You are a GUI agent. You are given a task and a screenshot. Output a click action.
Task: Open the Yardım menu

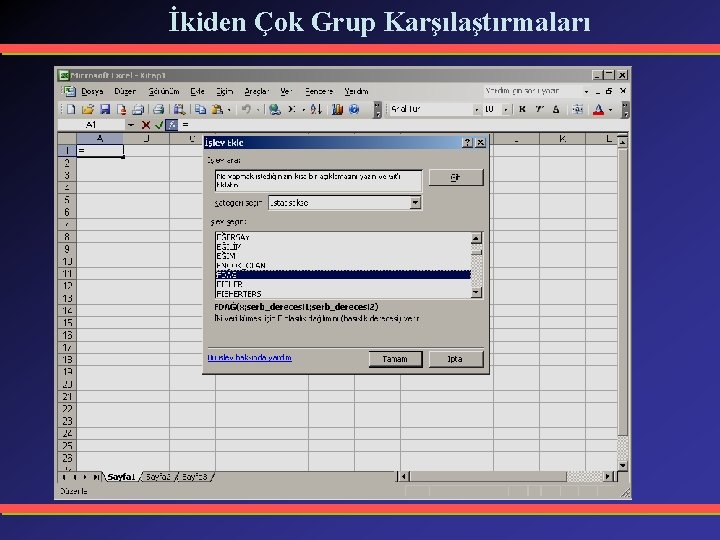click(x=356, y=91)
